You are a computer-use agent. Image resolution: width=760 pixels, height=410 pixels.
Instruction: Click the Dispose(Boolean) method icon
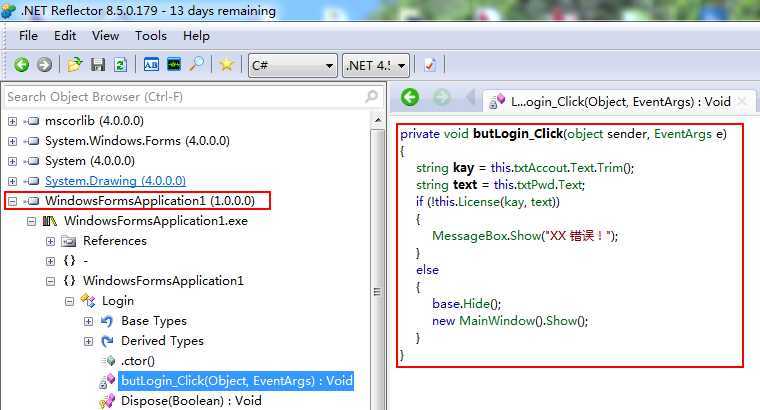(x=107, y=401)
